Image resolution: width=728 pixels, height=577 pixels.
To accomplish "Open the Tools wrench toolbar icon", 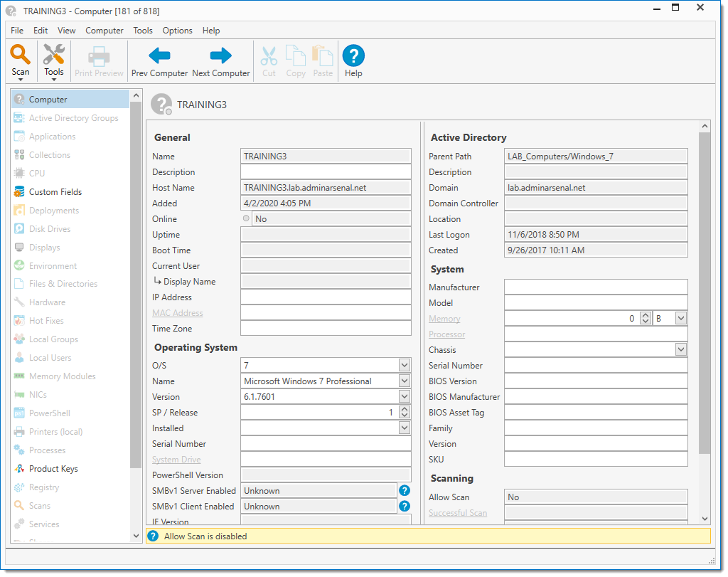I will tap(54, 55).
